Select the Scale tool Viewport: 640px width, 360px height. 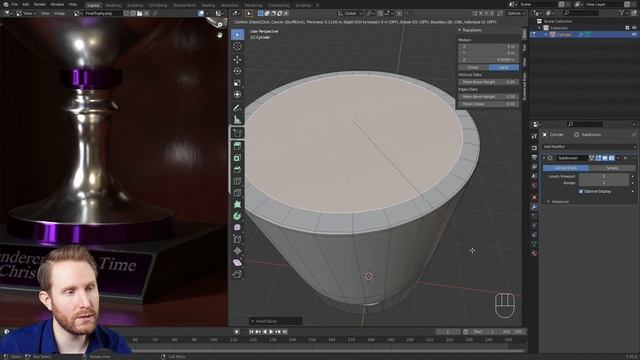pyautogui.click(x=237, y=83)
